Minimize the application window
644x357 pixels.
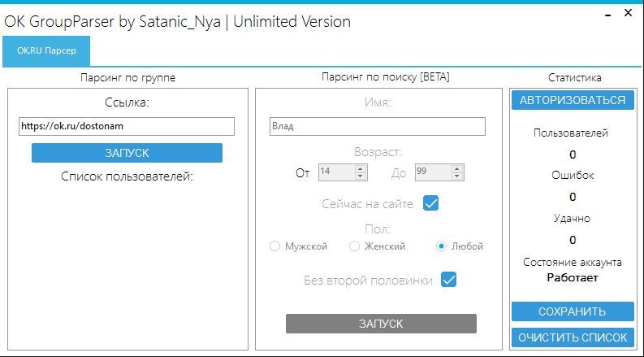(x=606, y=14)
